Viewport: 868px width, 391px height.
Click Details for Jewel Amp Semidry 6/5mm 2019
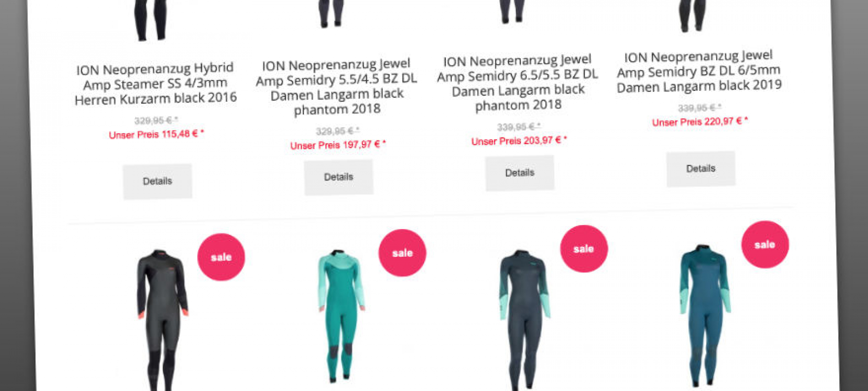click(701, 169)
